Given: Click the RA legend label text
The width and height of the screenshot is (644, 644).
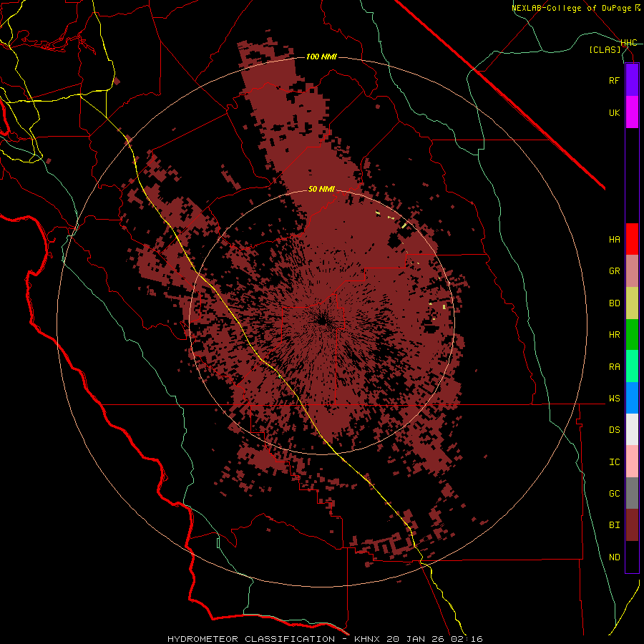Looking at the screenshot, I should pyautogui.click(x=615, y=367).
